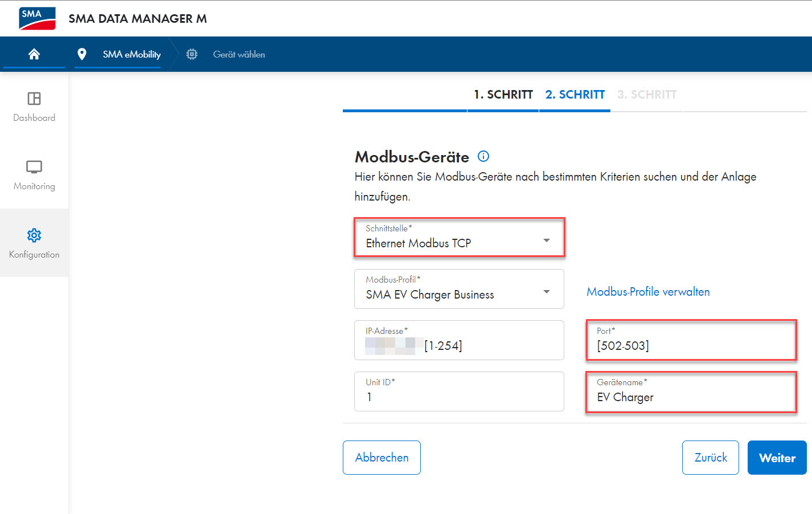Screen dimensions: 812x514
Task: Open the Modbus-Profil dropdown
Action: [459, 289]
